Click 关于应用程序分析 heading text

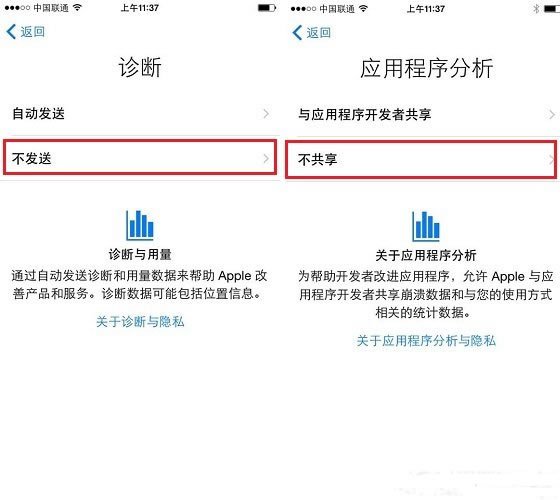coord(426,255)
